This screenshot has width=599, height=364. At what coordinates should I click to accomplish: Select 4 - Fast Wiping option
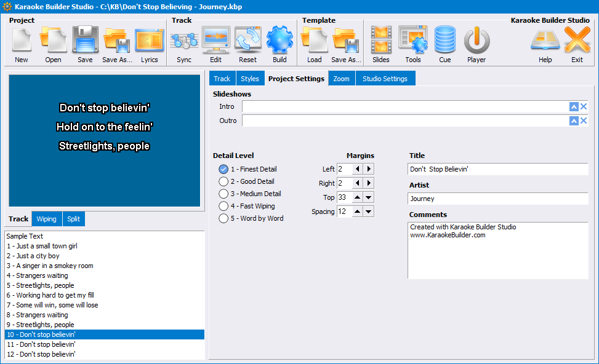pyautogui.click(x=247, y=206)
